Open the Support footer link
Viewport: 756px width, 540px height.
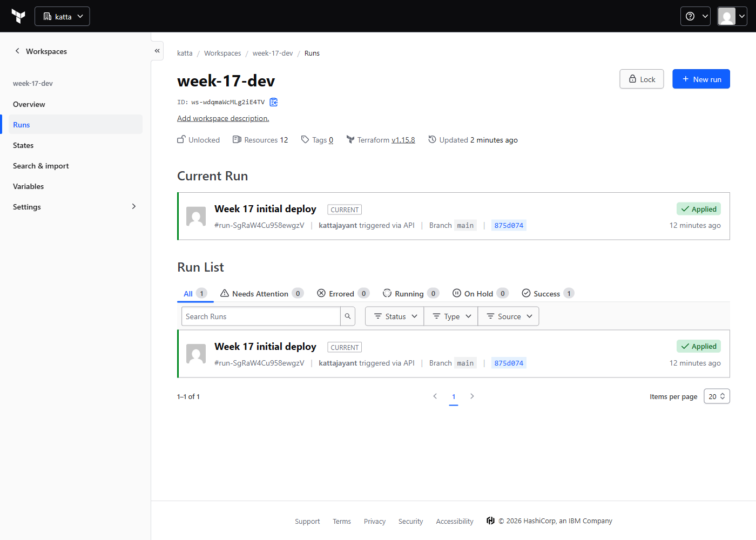[x=307, y=521]
